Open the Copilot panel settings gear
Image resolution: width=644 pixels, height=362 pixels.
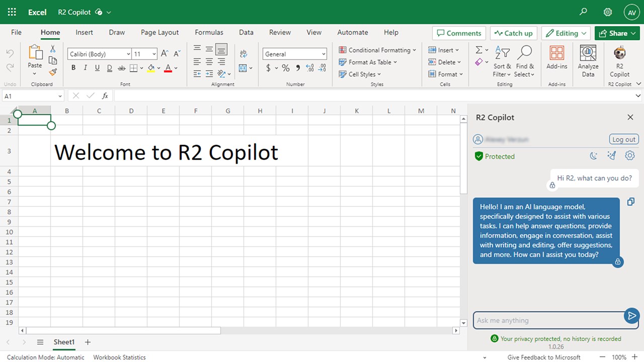(629, 156)
